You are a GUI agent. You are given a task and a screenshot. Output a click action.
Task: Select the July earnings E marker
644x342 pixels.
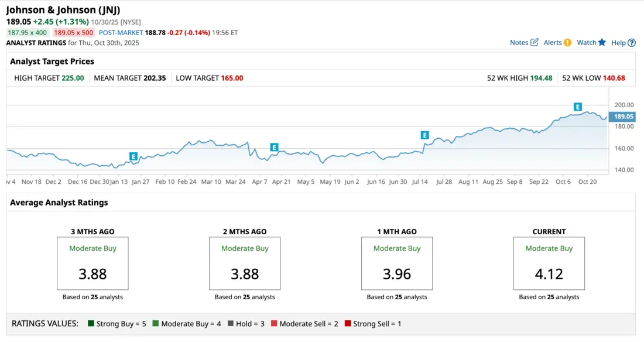[x=425, y=135]
